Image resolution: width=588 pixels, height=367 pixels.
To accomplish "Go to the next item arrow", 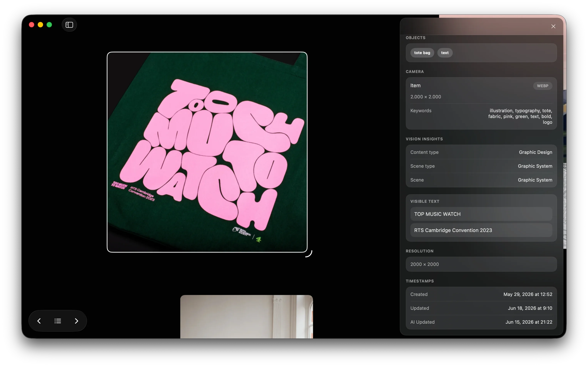I will point(76,321).
